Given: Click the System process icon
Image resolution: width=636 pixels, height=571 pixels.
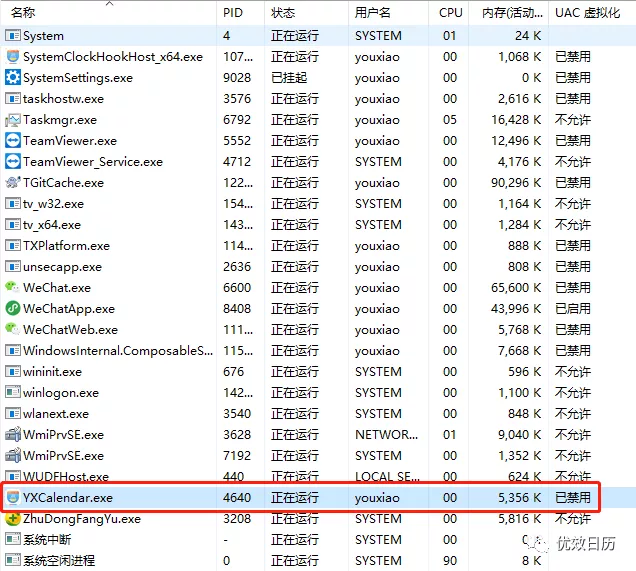Looking at the screenshot, I should (13, 36).
